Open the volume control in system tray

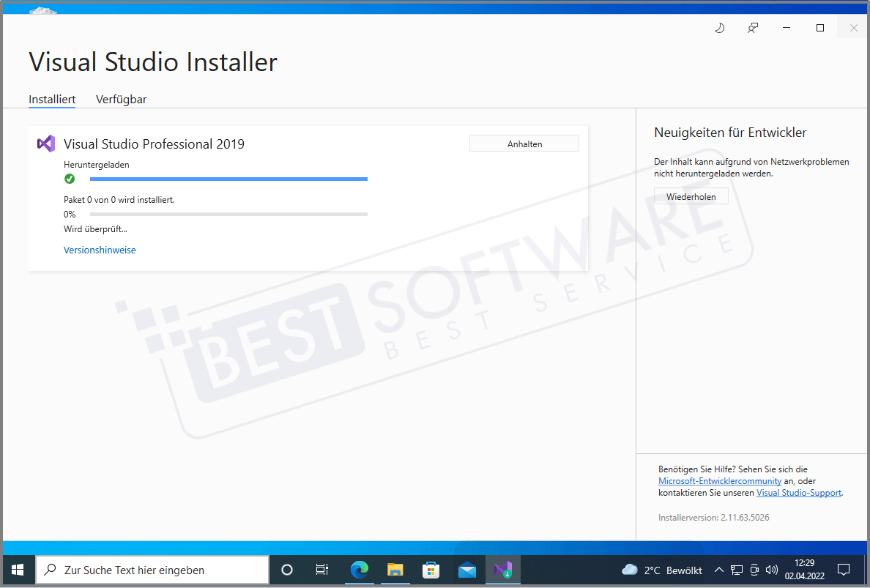[x=771, y=570]
